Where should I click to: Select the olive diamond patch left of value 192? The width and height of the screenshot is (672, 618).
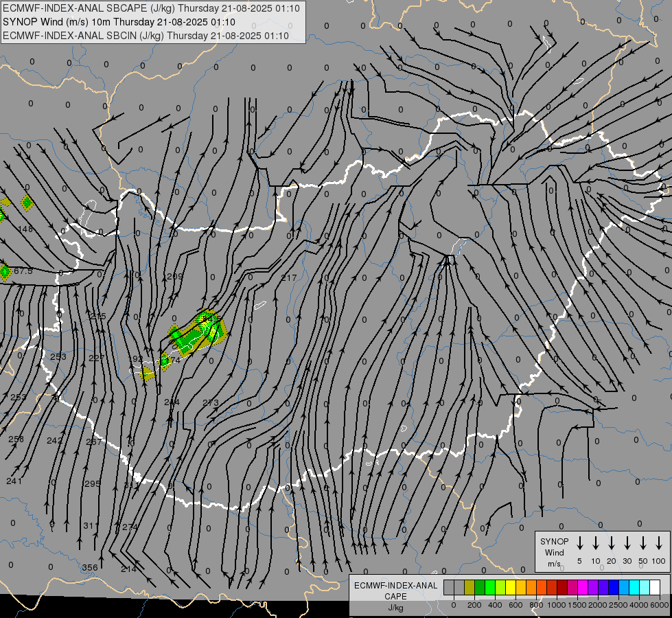coord(148,374)
